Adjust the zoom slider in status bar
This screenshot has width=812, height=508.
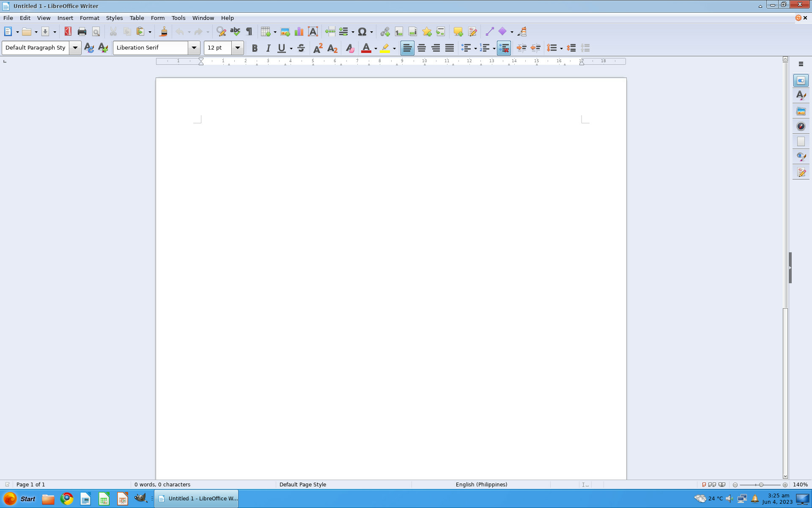pyautogui.click(x=760, y=485)
